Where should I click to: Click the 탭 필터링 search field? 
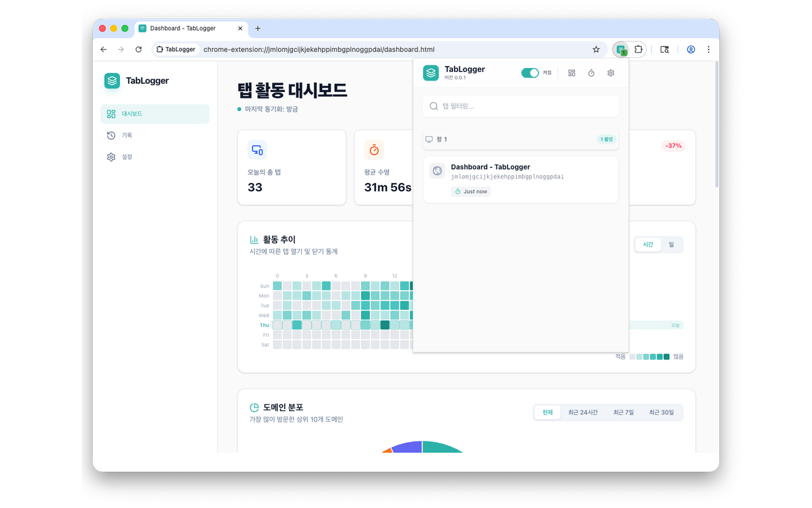pos(520,106)
